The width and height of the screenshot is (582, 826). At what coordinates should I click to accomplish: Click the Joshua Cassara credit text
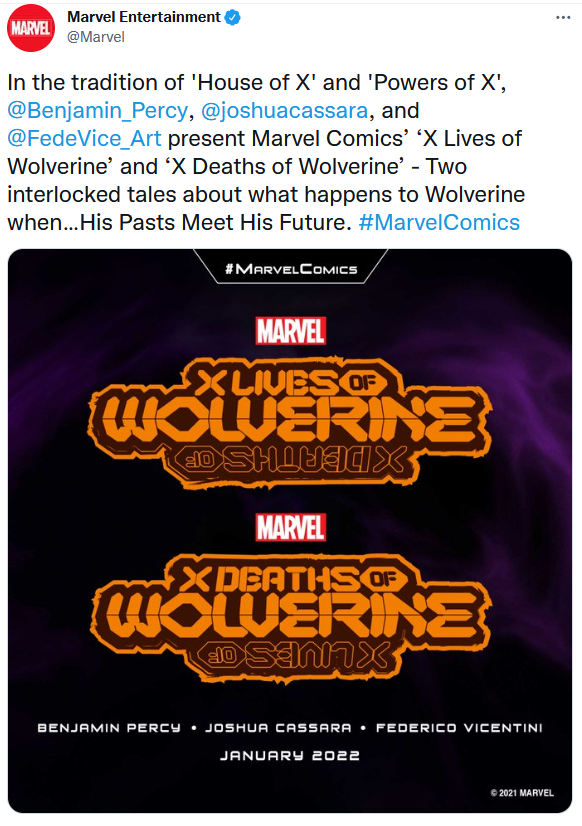(x=278, y=728)
